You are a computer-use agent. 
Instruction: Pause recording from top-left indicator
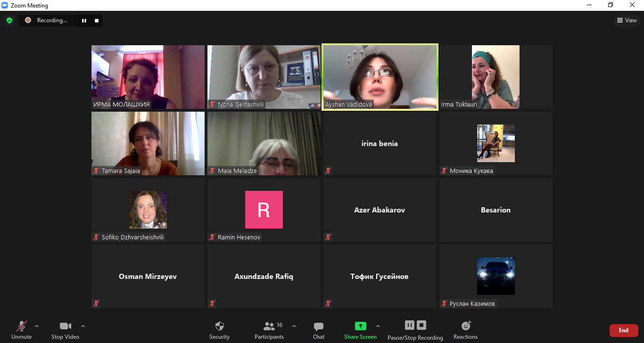84,20
